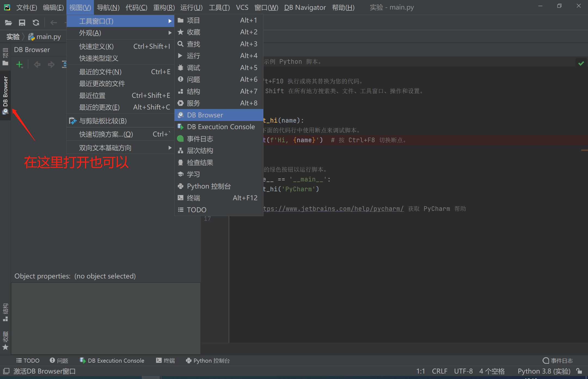Toggle the DB Browser side tab
This screenshot has width=588, height=379.
[x=5, y=95]
